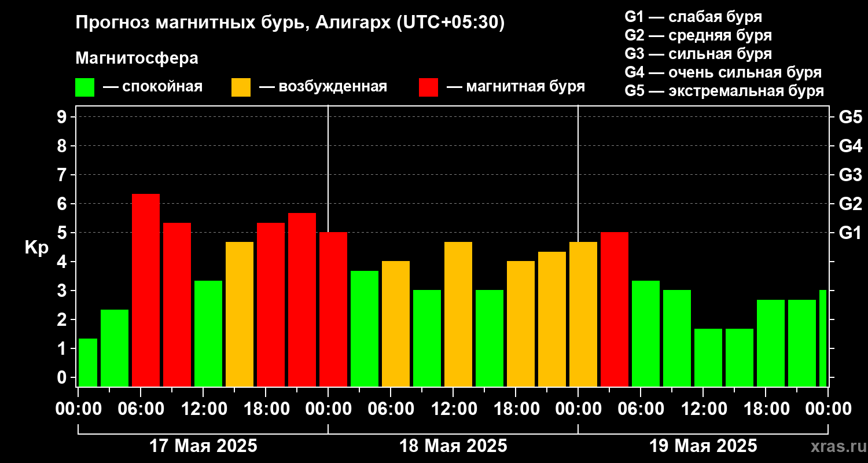868x463 pixels.
Task: Click the 'G4 — очень сильная буря' line
Action: tap(723, 72)
